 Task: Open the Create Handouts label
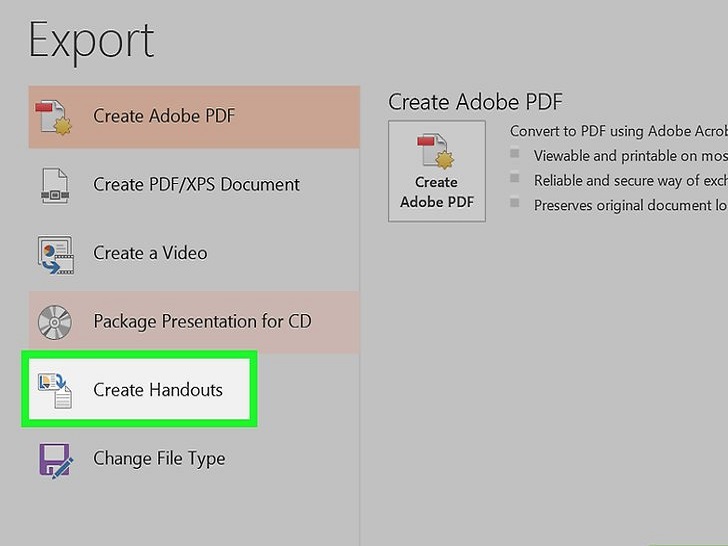[158, 390]
